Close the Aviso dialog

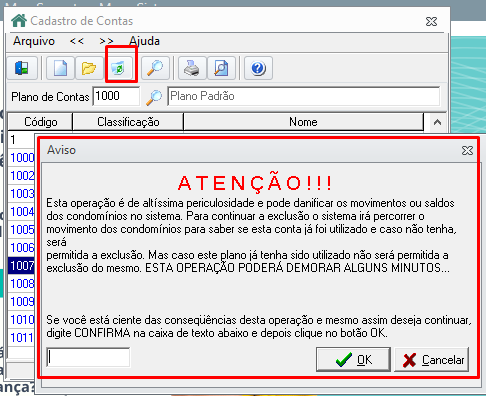point(467,150)
